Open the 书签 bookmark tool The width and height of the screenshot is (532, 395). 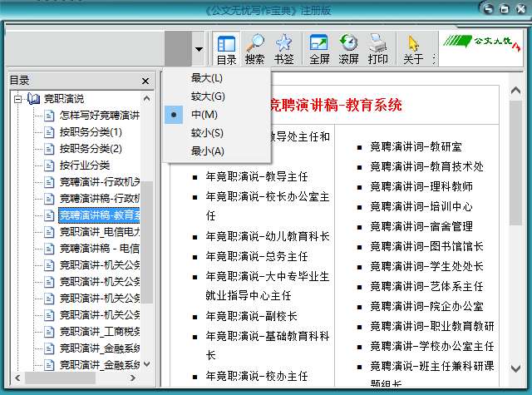pos(283,50)
